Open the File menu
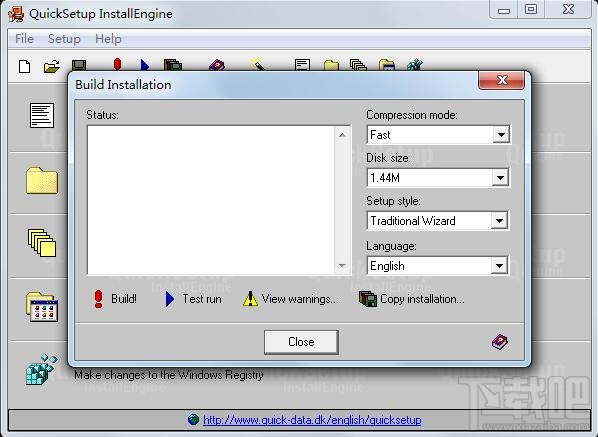Viewport: 598px width, 437px height. (x=24, y=39)
